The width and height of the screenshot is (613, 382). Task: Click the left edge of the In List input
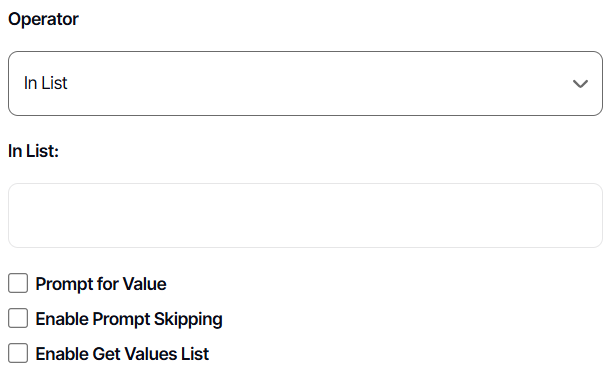[x=16, y=215]
